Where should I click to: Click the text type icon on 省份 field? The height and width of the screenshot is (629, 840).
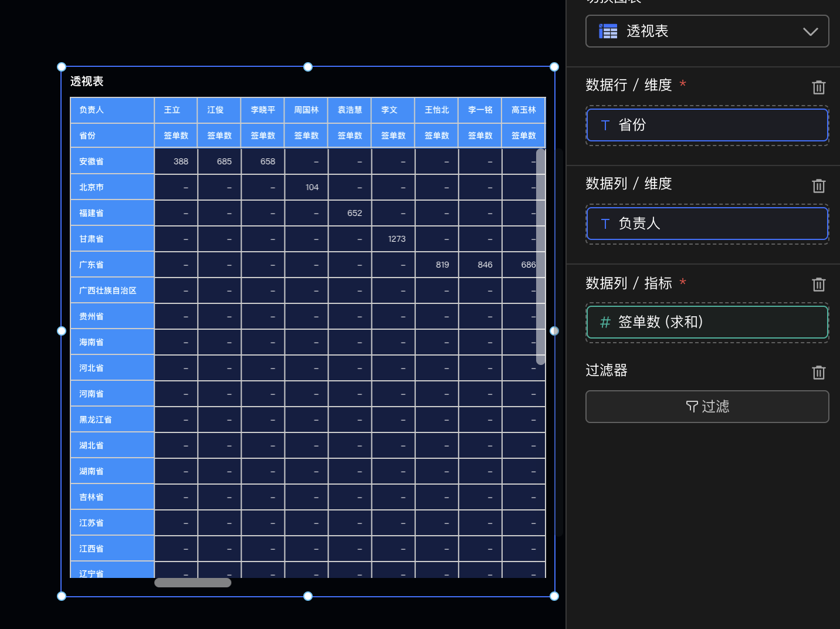click(x=605, y=125)
